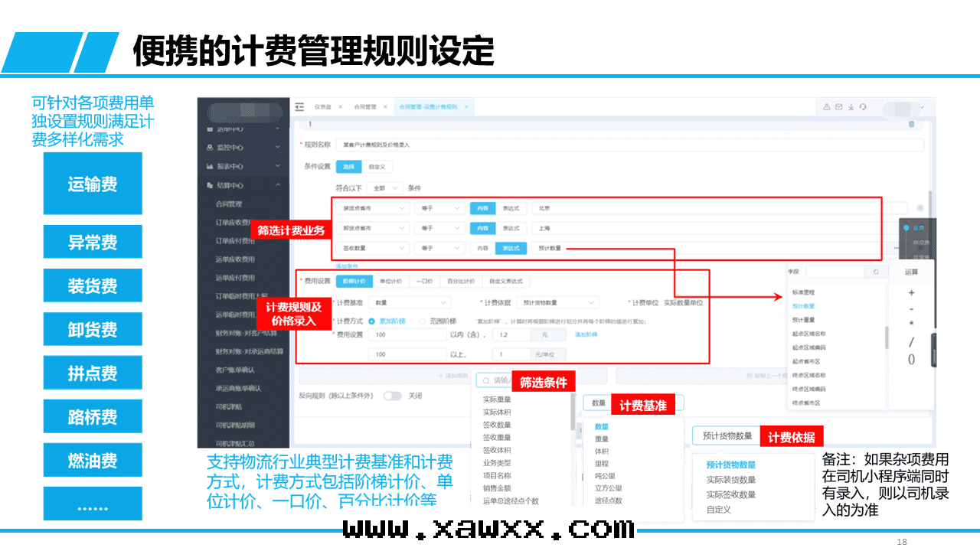Click the download arrow icon in header
This screenshot has width=980, height=551.
pos(851,107)
